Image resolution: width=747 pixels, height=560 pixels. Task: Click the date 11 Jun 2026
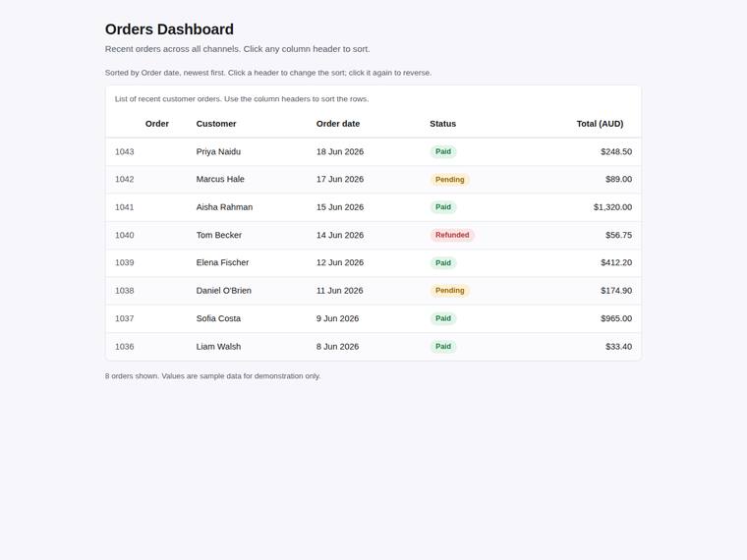tap(340, 291)
